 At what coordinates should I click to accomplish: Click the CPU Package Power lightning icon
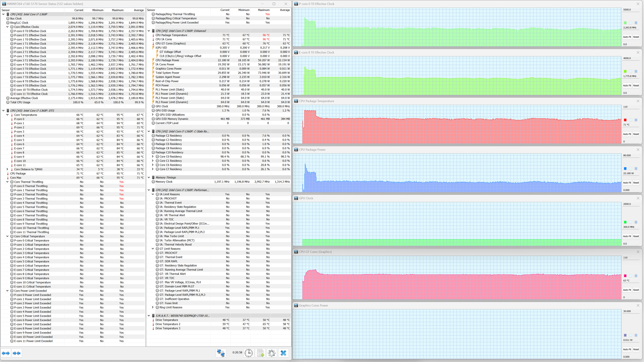point(153,60)
